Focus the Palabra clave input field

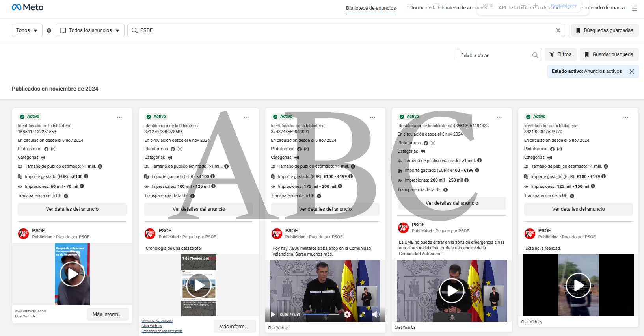pos(499,55)
